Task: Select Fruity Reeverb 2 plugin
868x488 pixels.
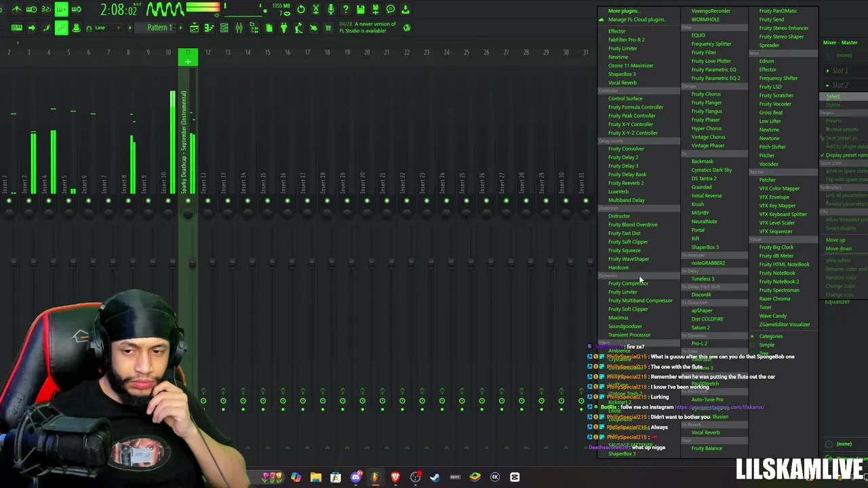Action: (x=625, y=183)
